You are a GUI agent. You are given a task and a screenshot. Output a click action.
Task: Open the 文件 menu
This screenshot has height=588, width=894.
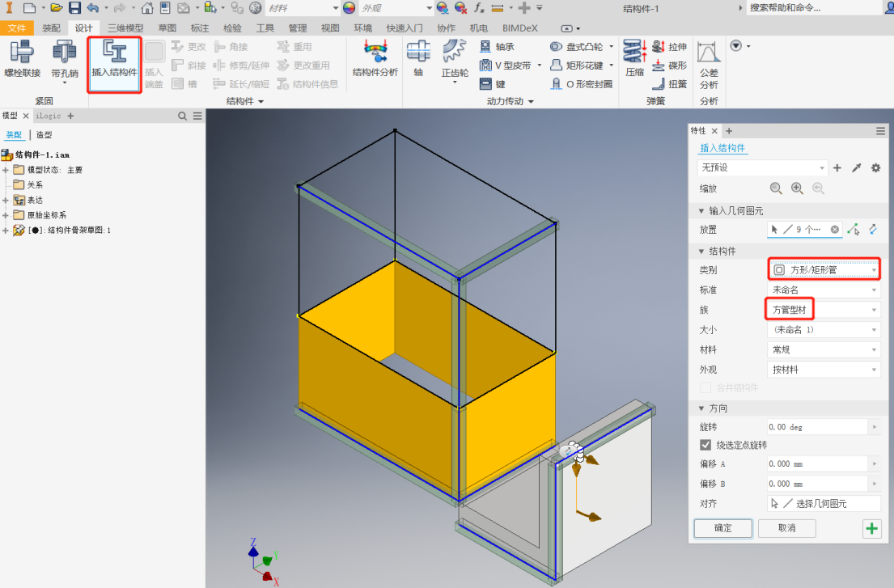coord(16,28)
